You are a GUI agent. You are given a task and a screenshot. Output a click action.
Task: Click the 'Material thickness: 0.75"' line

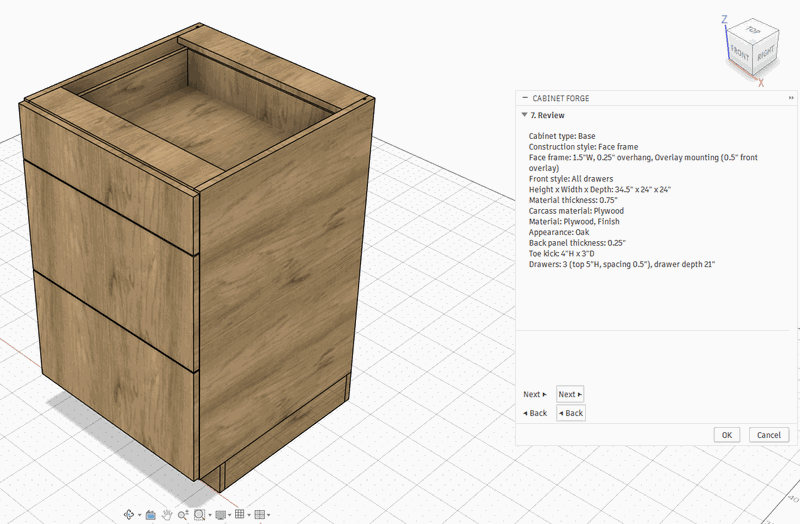point(573,200)
